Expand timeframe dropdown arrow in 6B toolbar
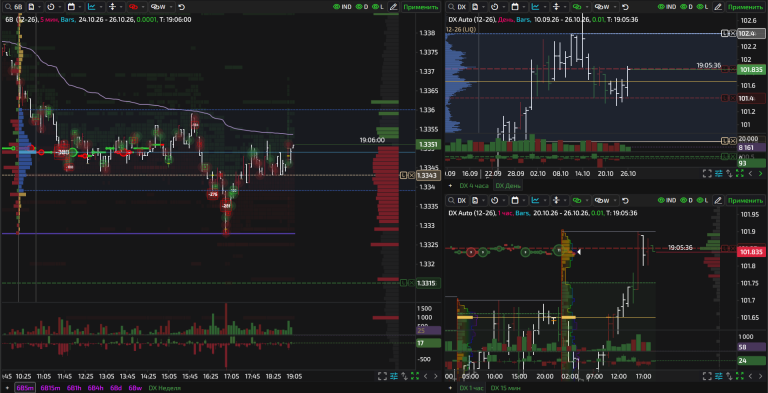 click(60, 7)
